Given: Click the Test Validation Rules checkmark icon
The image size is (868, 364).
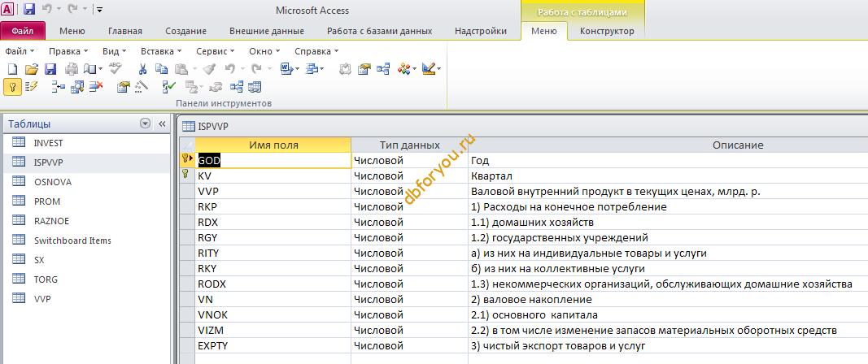Looking at the screenshot, I should pos(169,86).
